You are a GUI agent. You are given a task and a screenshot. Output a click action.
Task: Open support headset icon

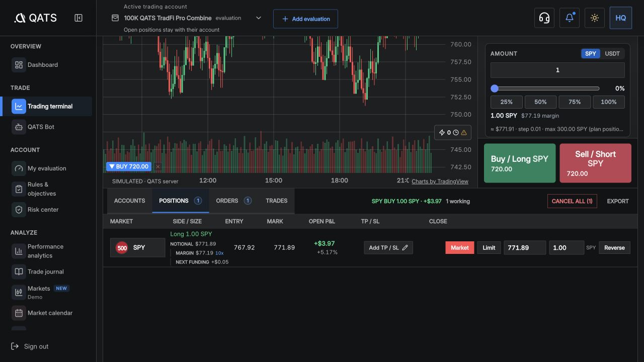tap(544, 18)
